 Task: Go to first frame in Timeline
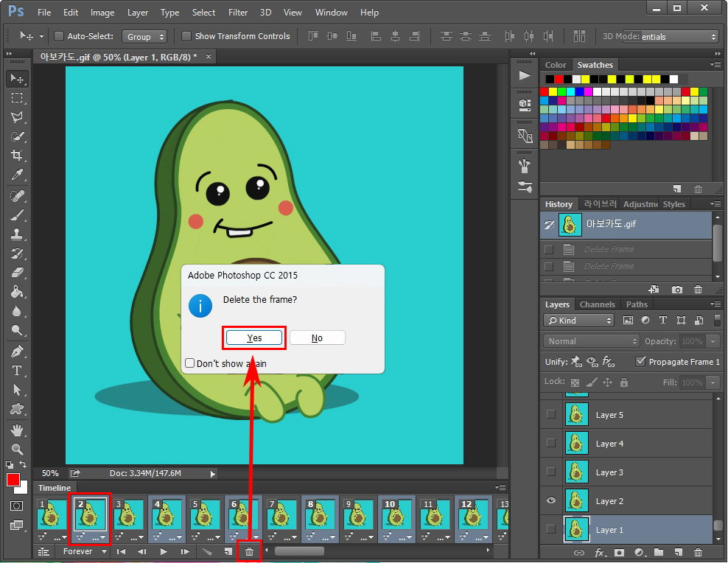121,551
